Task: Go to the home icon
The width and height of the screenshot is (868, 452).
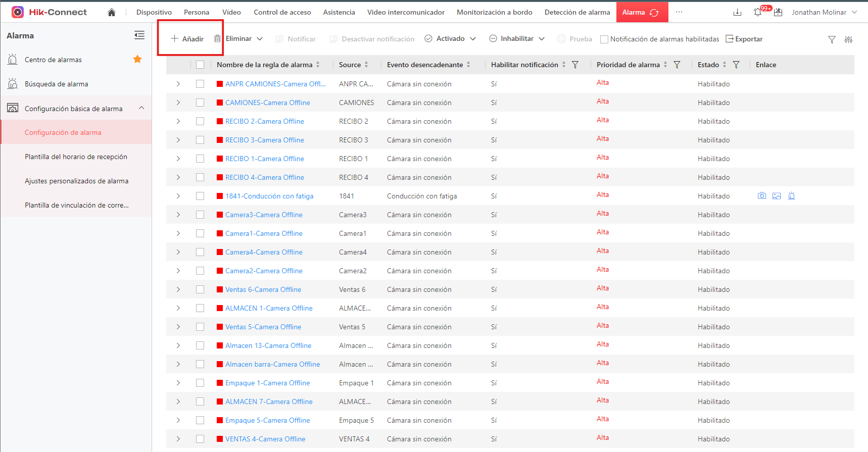Action: [112, 12]
